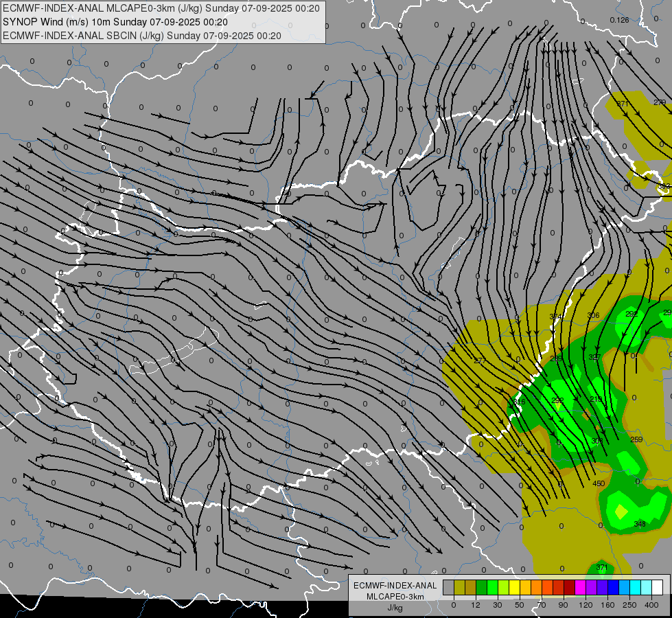Select the pure yellow legend swatch
Screen dimensions: 672x618
514,588
